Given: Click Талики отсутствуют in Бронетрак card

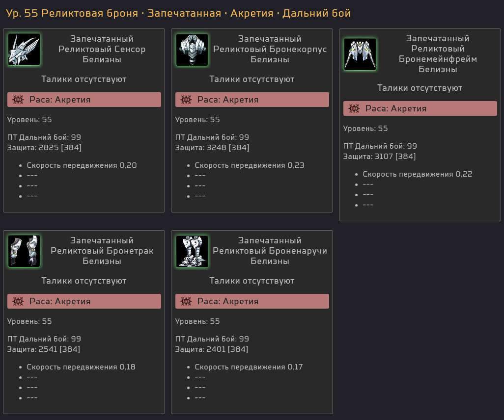Looking at the screenshot, I should 84,281.
